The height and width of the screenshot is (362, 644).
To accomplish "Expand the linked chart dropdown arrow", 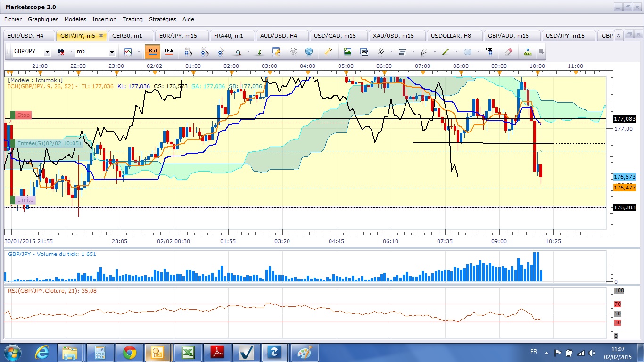I will 71,52.
